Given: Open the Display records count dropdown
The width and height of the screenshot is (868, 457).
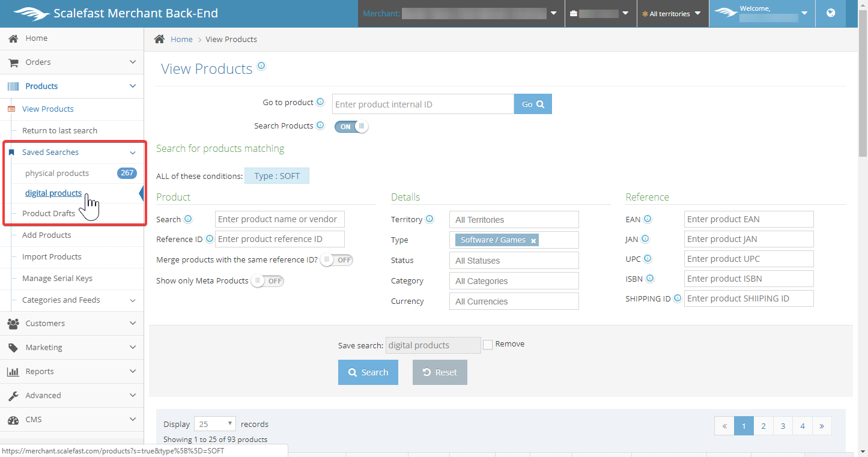Looking at the screenshot, I should pyautogui.click(x=215, y=424).
